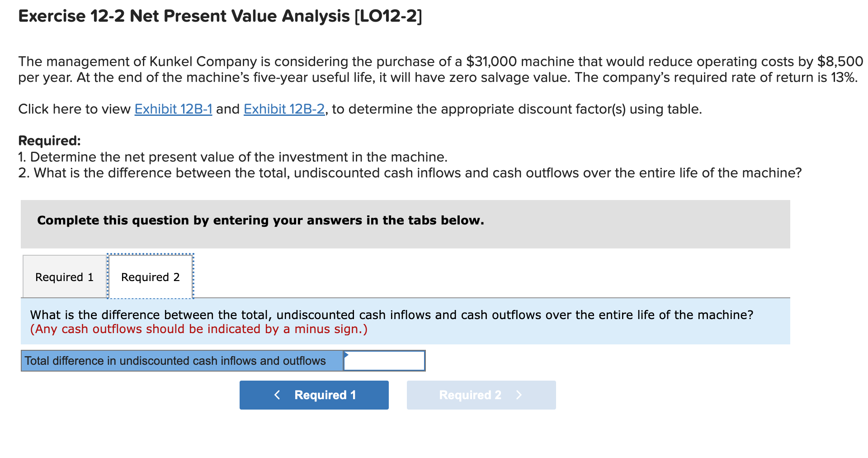Click requirement 1 about net present value
The height and width of the screenshot is (458, 868).
232,157
